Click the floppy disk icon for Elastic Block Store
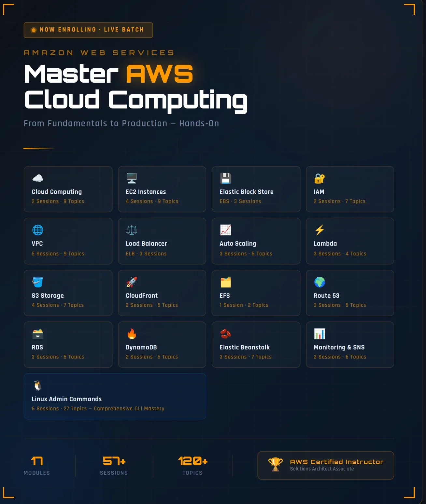Viewport: 426px width, 504px height. coord(225,178)
